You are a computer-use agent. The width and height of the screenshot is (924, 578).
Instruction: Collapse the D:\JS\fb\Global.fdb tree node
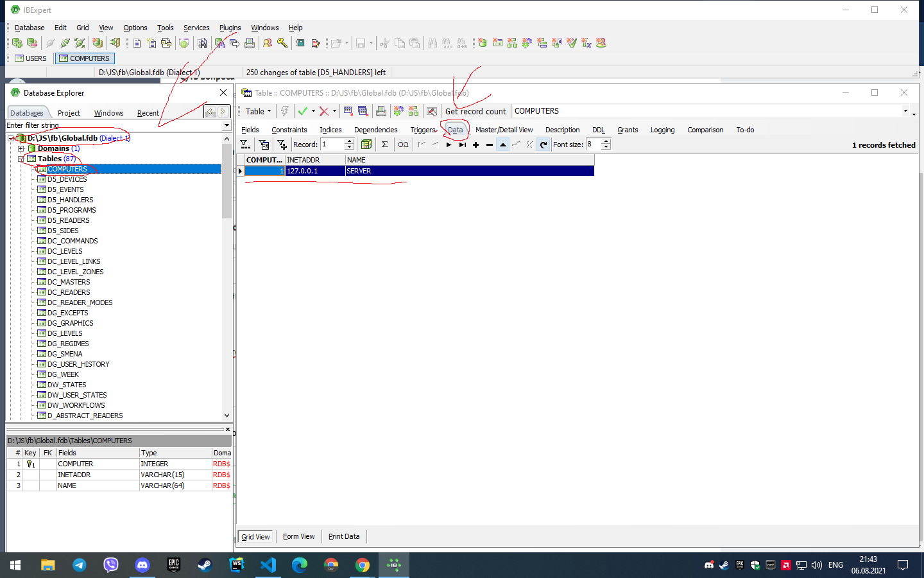click(11, 138)
